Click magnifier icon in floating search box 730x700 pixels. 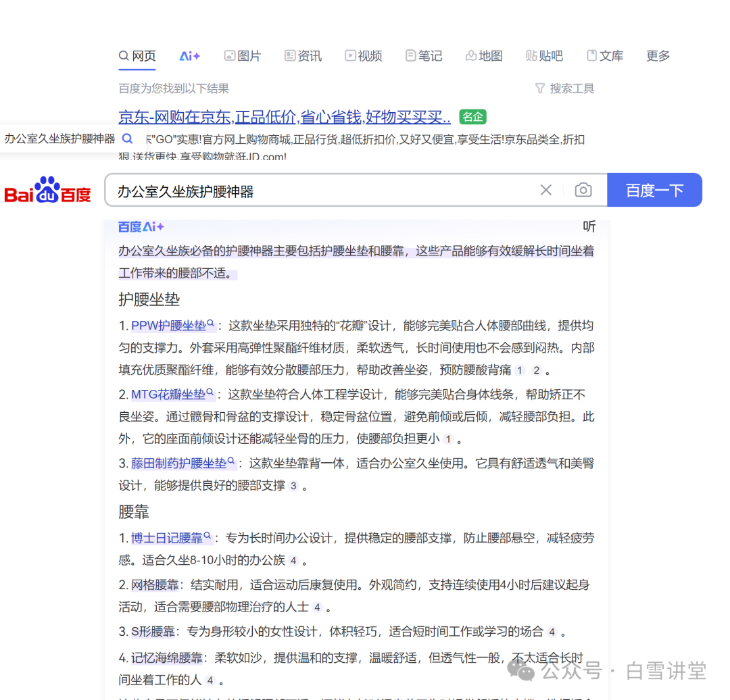[x=127, y=139]
